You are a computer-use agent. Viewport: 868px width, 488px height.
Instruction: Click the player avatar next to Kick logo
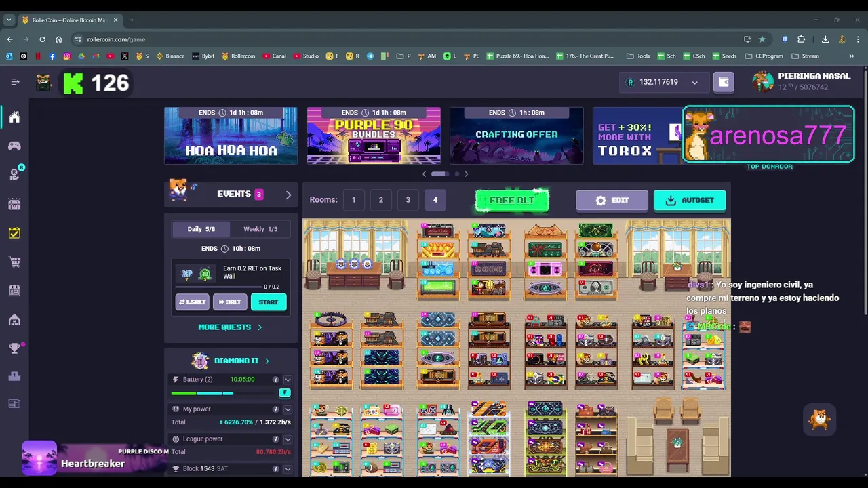pos(44,83)
